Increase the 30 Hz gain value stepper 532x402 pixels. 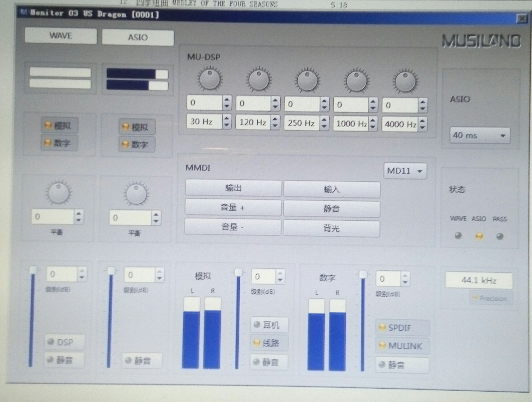(x=227, y=99)
